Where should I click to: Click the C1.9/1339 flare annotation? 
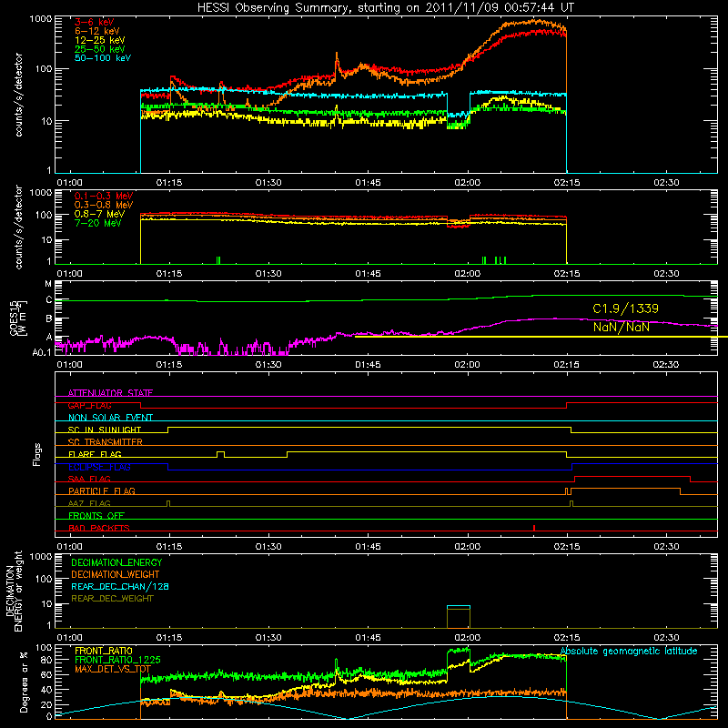[625, 308]
